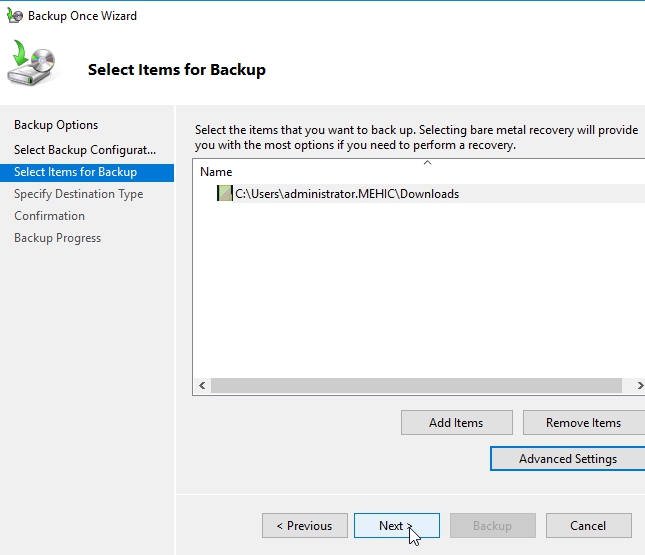Go to the Backup Options step

point(56,125)
